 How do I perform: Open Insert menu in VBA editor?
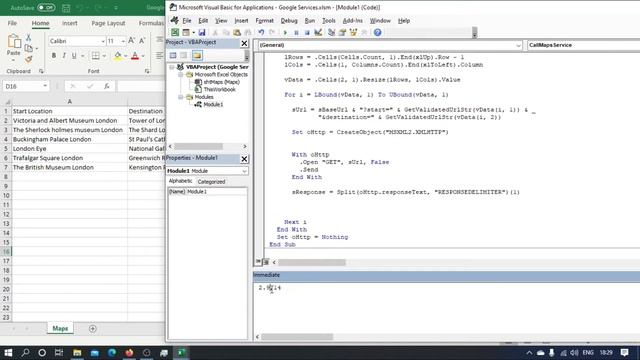(241, 20)
